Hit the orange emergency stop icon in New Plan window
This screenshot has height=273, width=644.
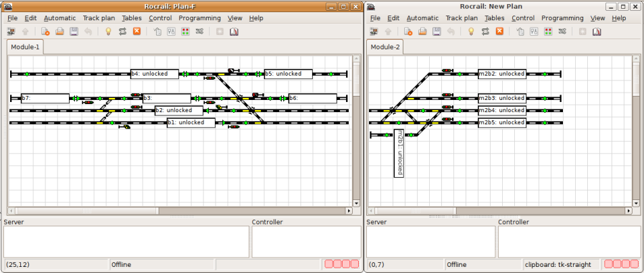coord(499,31)
